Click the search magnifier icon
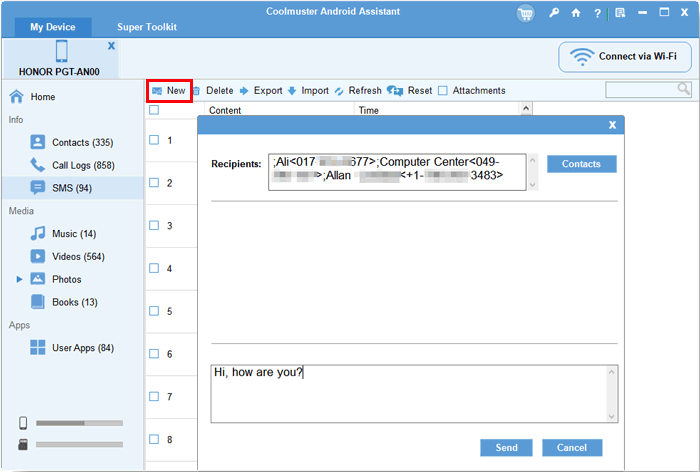The image size is (700, 472). pyautogui.click(x=684, y=90)
